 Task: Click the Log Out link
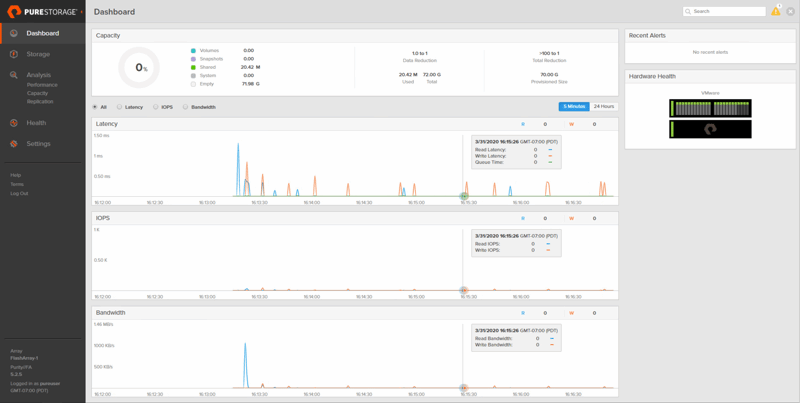pos(19,193)
